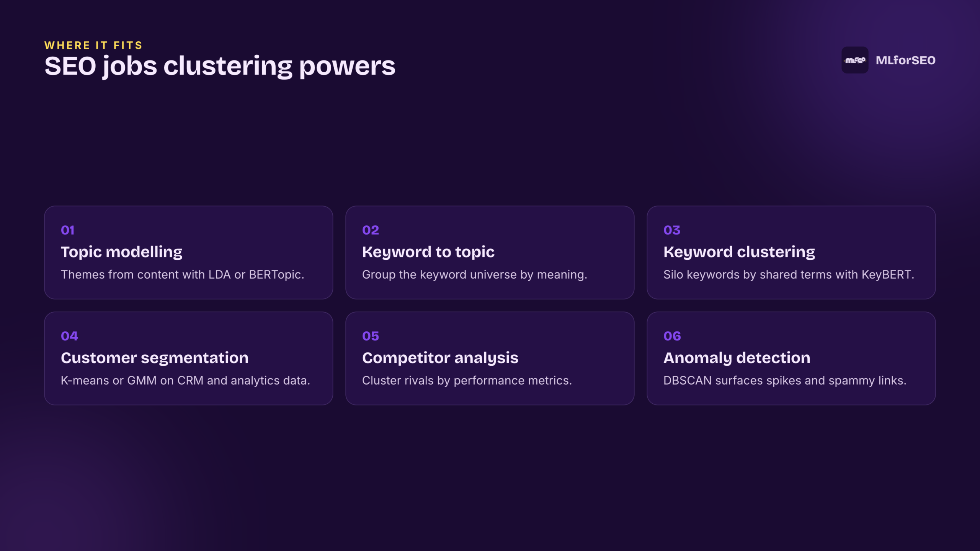This screenshot has height=551, width=980.
Task: Click 'Silo keywords by shared terms with KeyBERT.'
Action: (789, 275)
